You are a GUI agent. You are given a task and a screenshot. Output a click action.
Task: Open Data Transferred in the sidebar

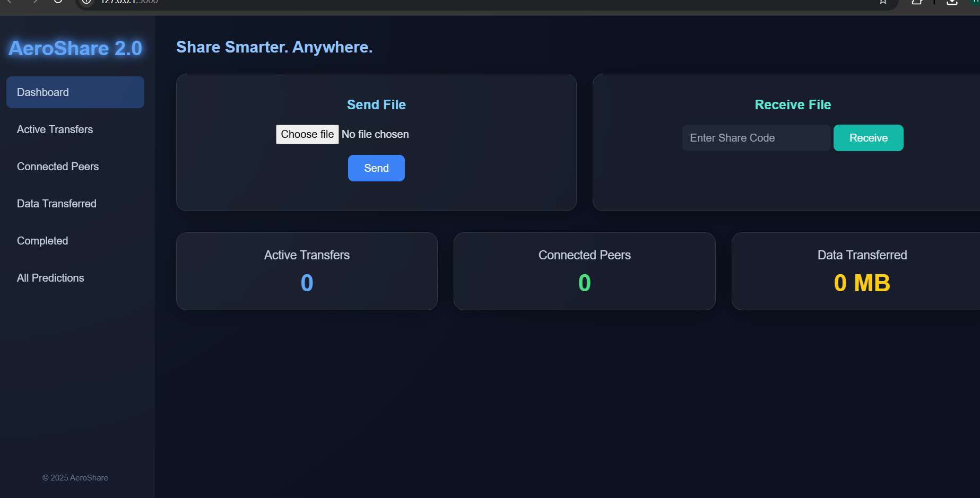[56, 203]
